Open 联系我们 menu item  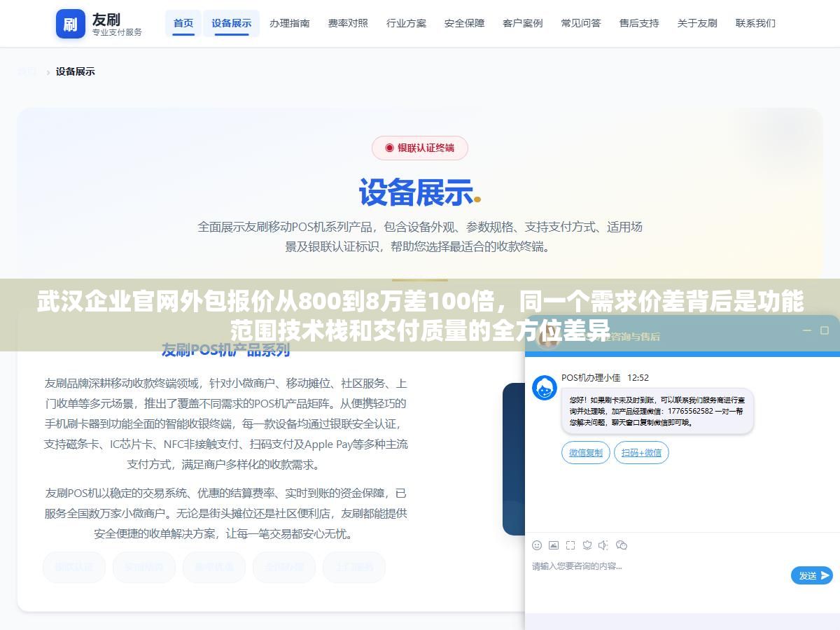[755, 23]
